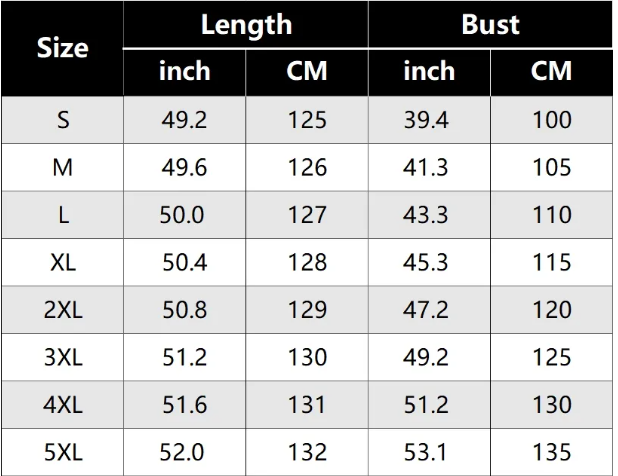The image size is (618, 476).
Task: Click the XL size row label
Action: [x=63, y=262]
